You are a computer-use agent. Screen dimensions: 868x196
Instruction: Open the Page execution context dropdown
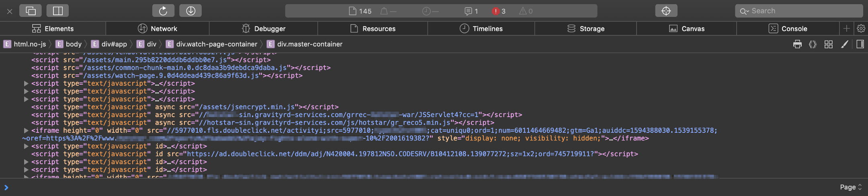[851, 187]
